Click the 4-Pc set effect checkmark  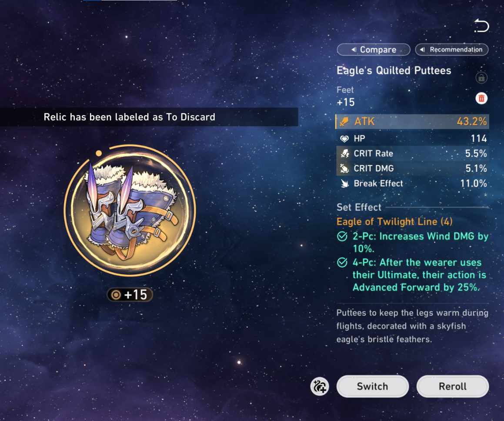click(342, 262)
